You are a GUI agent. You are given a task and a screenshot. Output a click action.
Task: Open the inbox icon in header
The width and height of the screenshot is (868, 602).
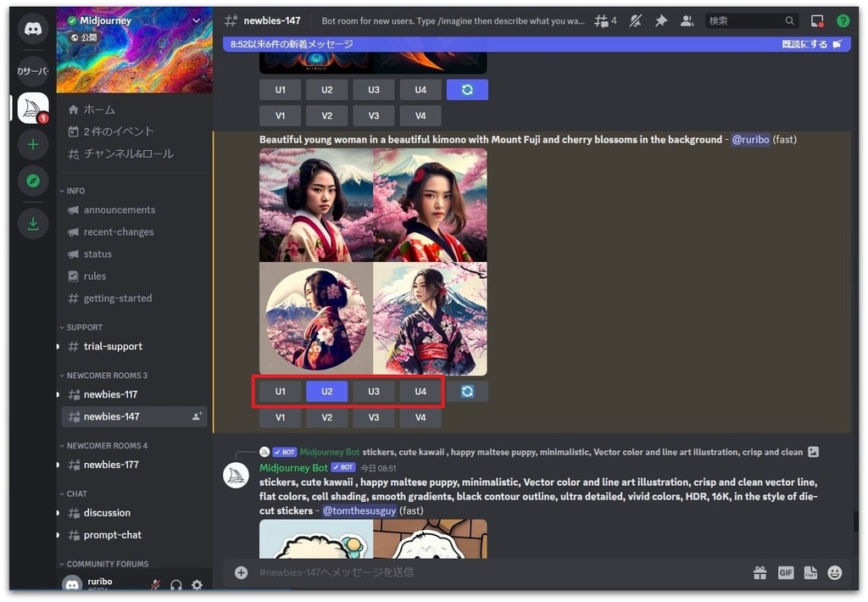817,21
